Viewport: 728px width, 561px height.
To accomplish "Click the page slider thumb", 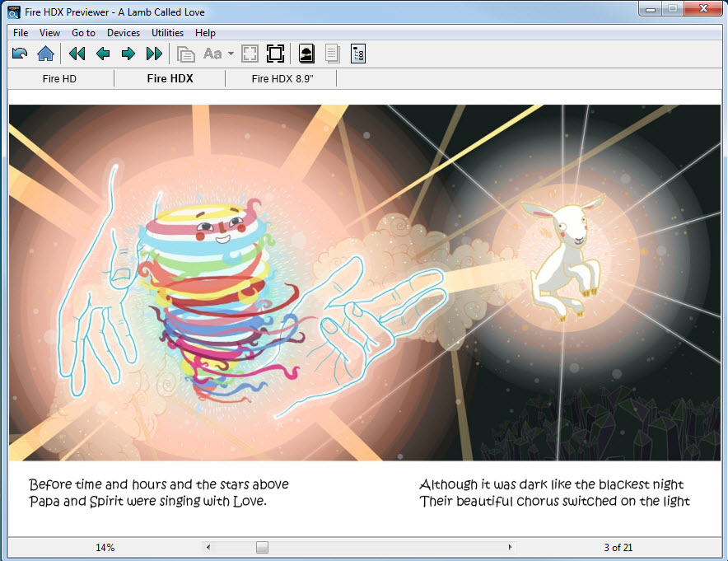I will click(x=262, y=547).
